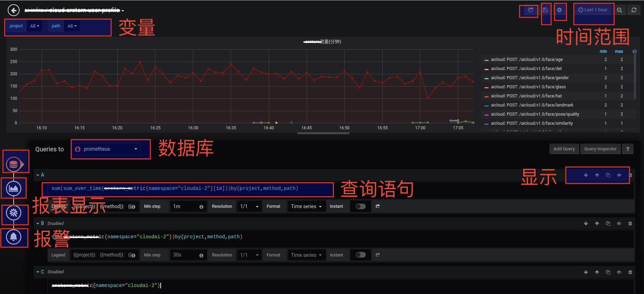
Task: Sort legend by max column
Action: tap(619, 52)
